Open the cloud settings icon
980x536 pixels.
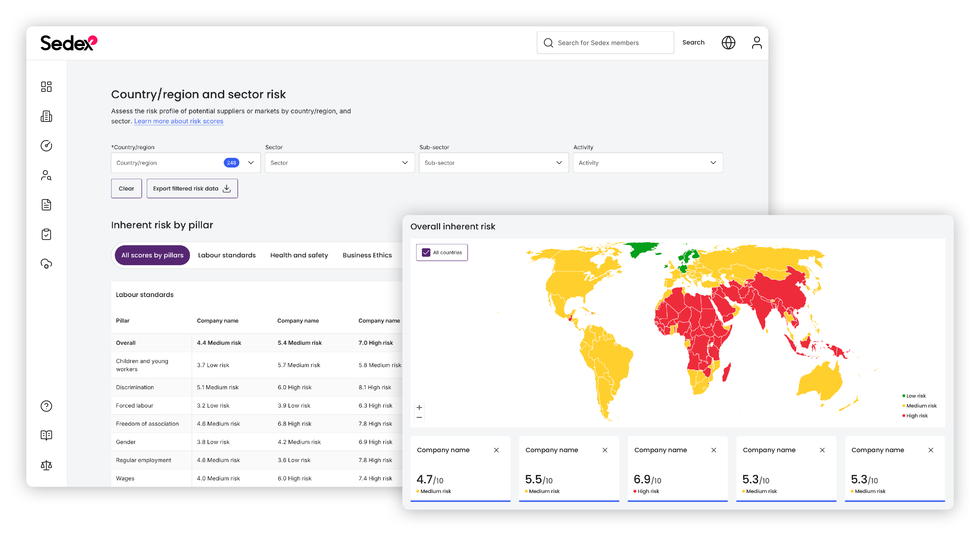tap(46, 264)
